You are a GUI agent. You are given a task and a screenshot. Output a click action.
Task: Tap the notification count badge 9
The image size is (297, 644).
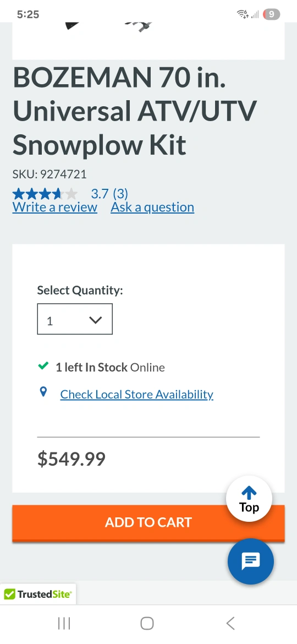271,14
